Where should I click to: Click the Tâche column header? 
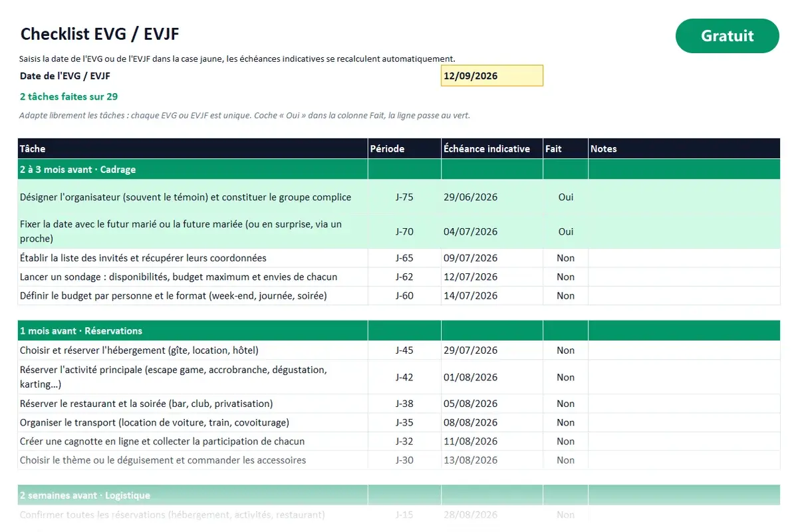(x=193, y=148)
